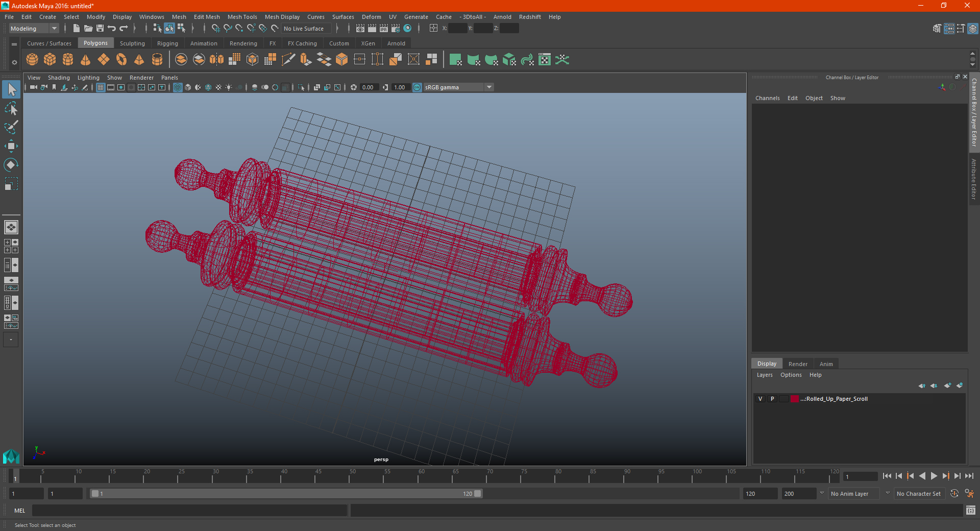
Task: Open the Layers menu in Layer Editor
Action: coord(765,375)
